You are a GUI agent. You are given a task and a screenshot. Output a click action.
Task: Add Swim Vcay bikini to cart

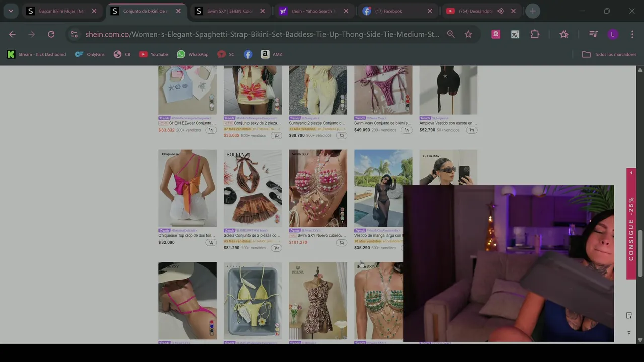tap(407, 130)
